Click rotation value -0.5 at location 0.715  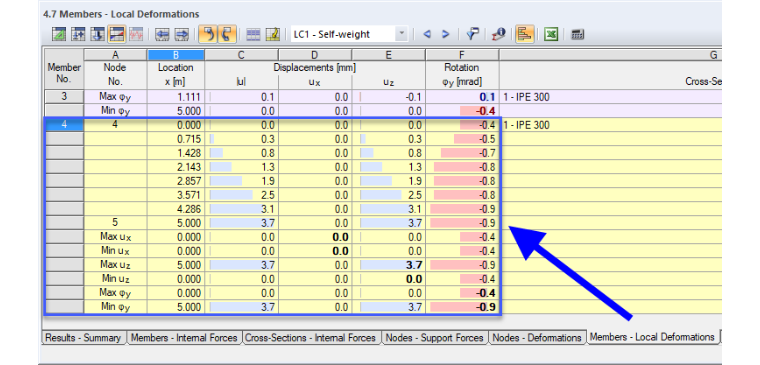462,139
